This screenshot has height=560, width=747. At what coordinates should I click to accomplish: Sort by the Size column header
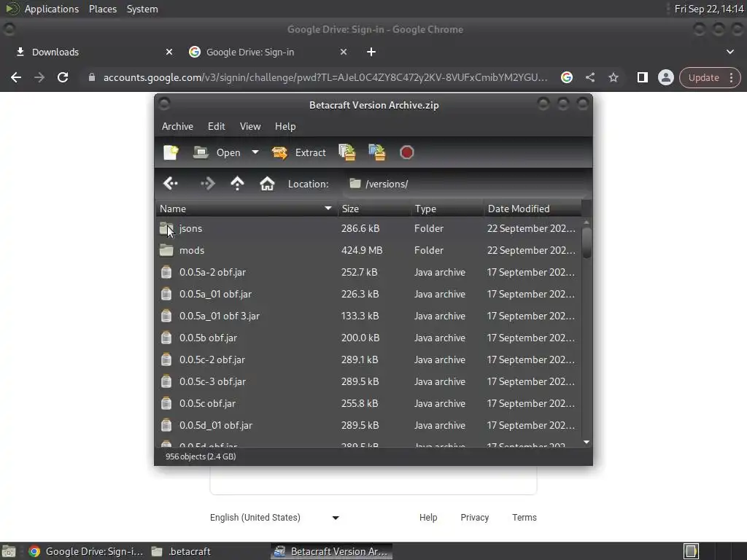point(374,209)
